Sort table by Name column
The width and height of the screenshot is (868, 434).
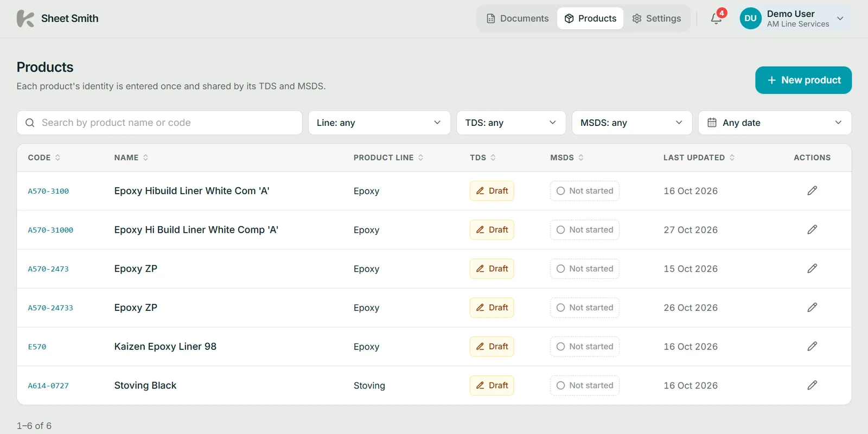pos(131,158)
